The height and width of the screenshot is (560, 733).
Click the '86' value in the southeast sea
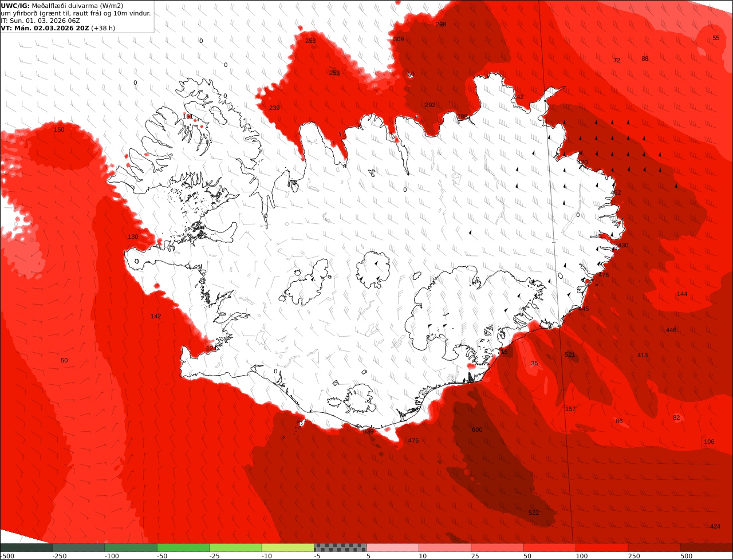click(619, 421)
